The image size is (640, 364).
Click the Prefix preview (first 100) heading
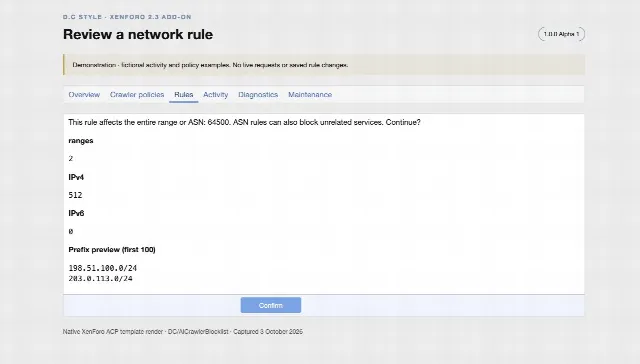[x=112, y=250]
